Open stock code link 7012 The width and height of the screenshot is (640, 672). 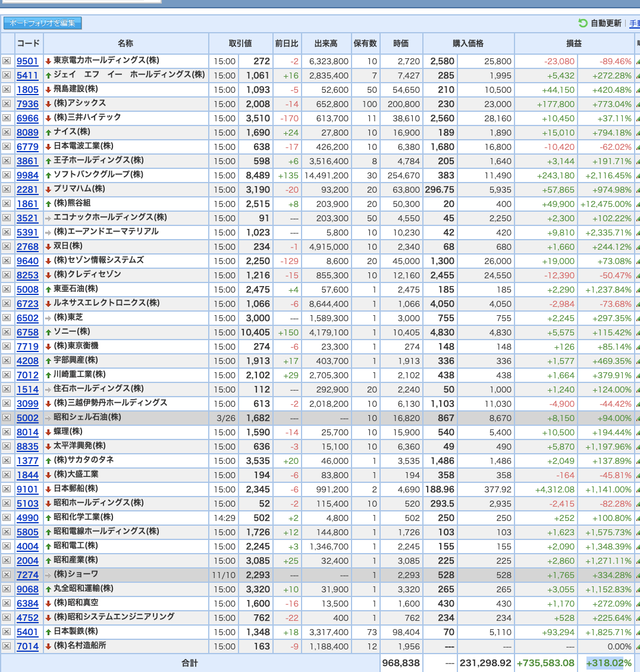coord(27,375)
